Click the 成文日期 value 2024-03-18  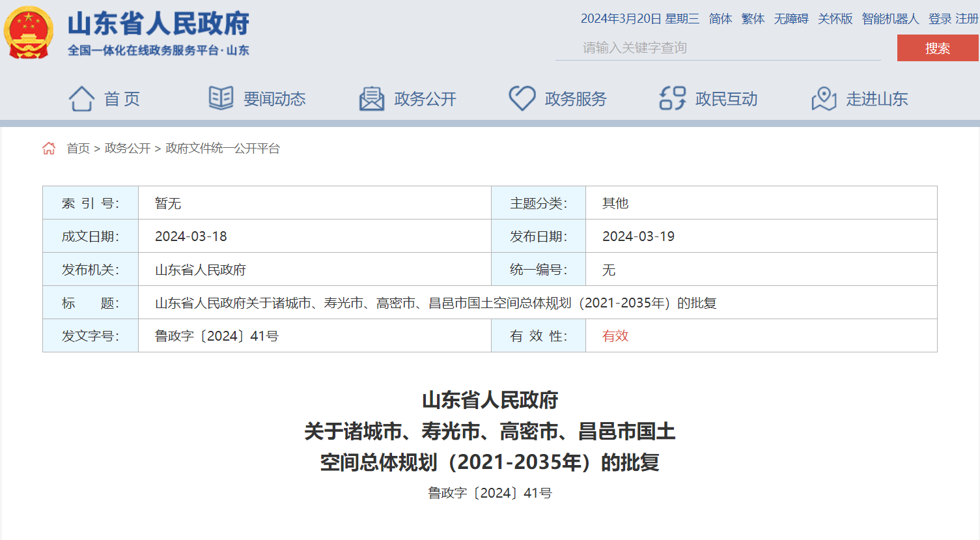coord(191,236)
